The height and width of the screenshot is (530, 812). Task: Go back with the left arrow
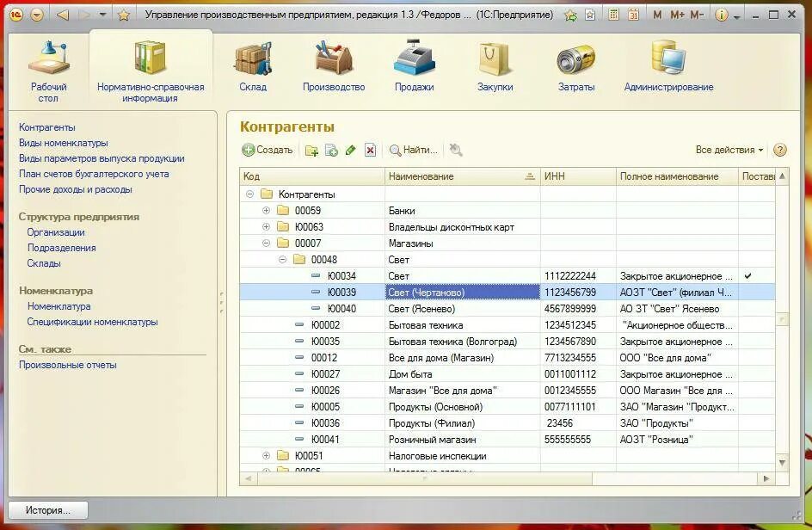[63, 15]
